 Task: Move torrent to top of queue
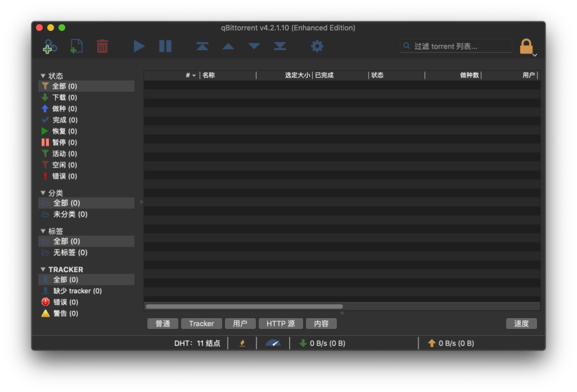202,46
